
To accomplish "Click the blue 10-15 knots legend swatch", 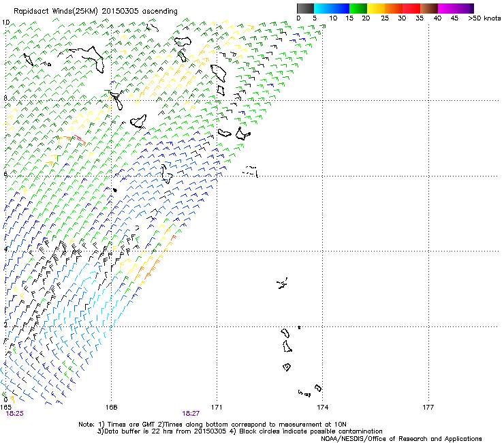I will click(341, 8).
